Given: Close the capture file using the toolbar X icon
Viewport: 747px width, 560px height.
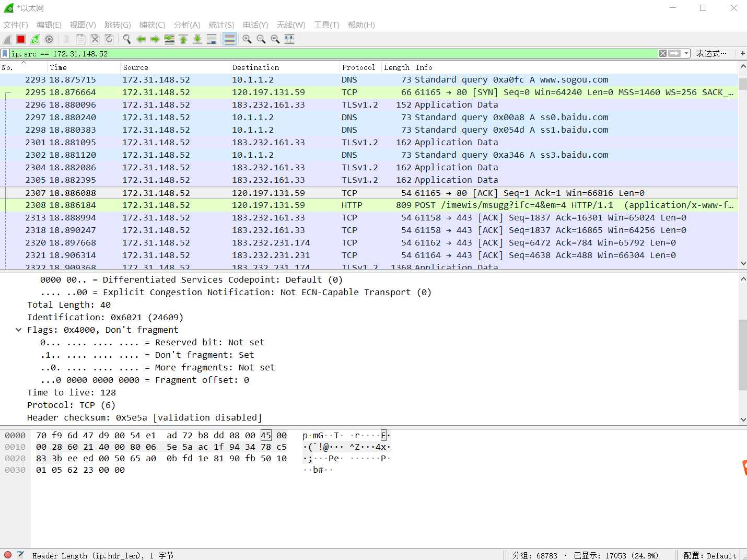Looking at the screenshot, I should tap(95, 39).
